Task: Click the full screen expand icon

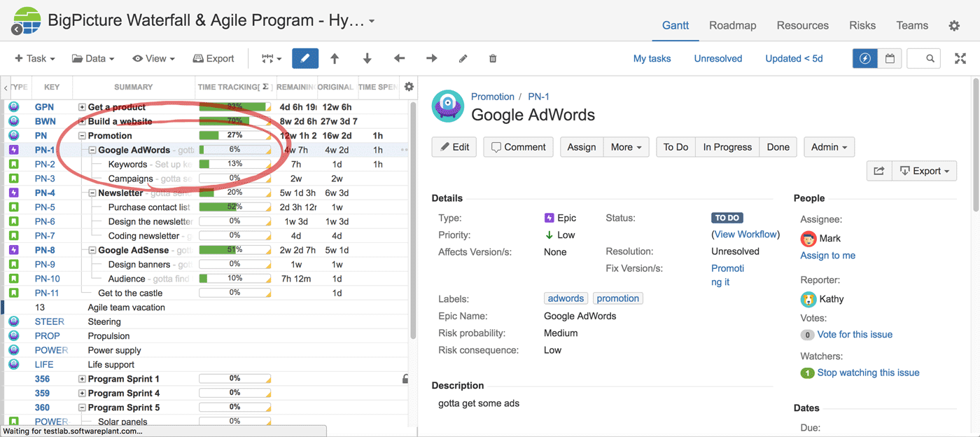Action: tap(960, 59)
